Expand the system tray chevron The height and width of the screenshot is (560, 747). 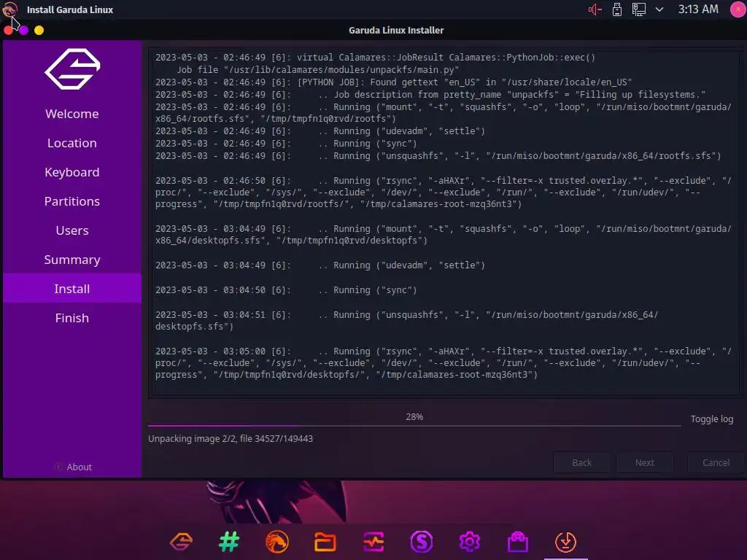[659, 9]
